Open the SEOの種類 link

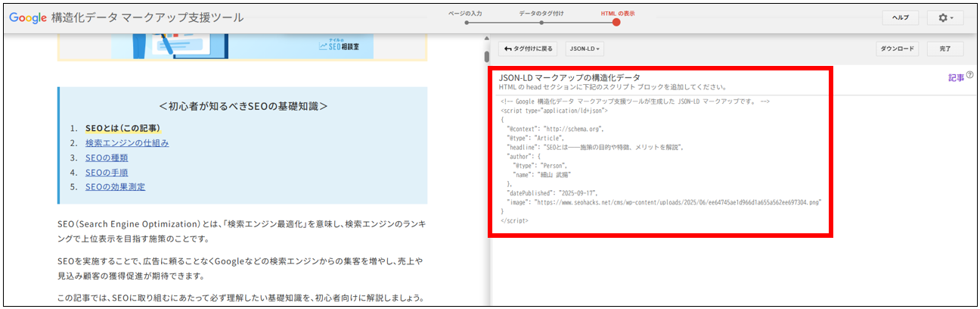(107, 158)
